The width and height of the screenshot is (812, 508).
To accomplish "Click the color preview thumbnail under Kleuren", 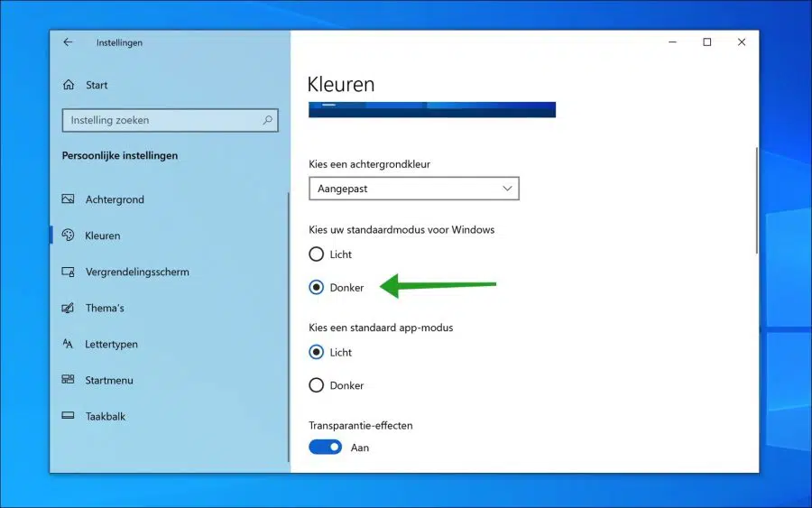I will coord(432,110).
